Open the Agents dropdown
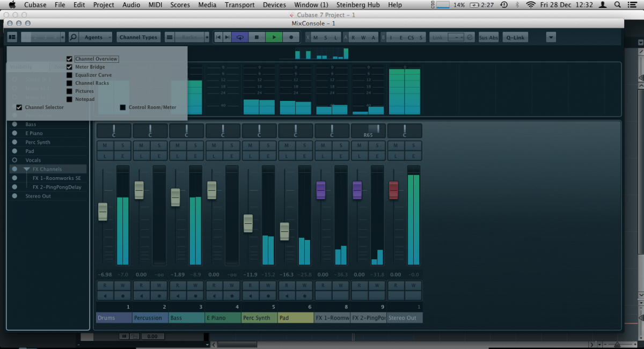 click(x=97, y=37)
